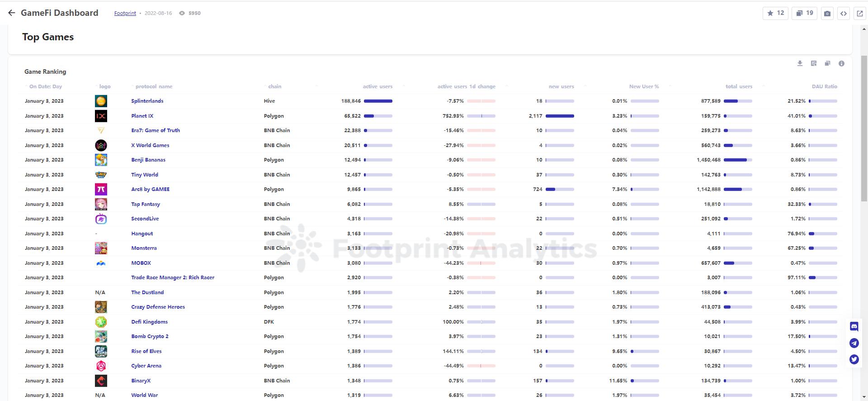Open the Telegram floating icon
The image size is (868, 401).
click(x=854, y=343)
